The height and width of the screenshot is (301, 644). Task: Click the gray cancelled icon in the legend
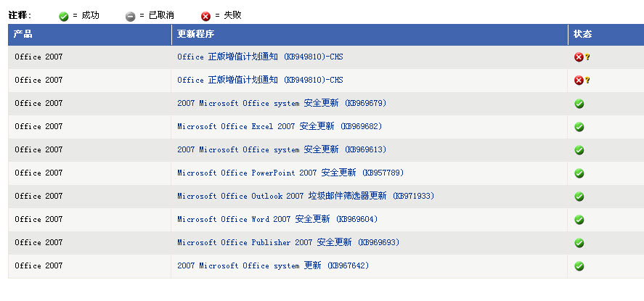click(131, 16)
